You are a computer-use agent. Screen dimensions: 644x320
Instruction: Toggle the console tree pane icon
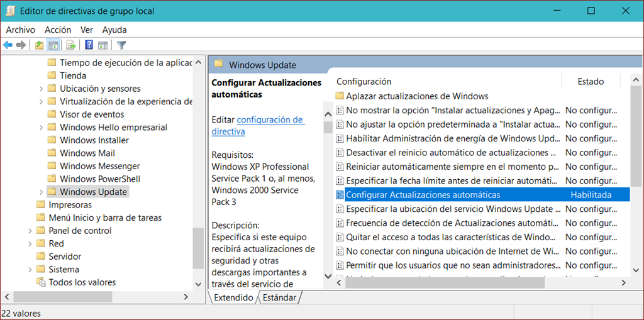[53, 45]
